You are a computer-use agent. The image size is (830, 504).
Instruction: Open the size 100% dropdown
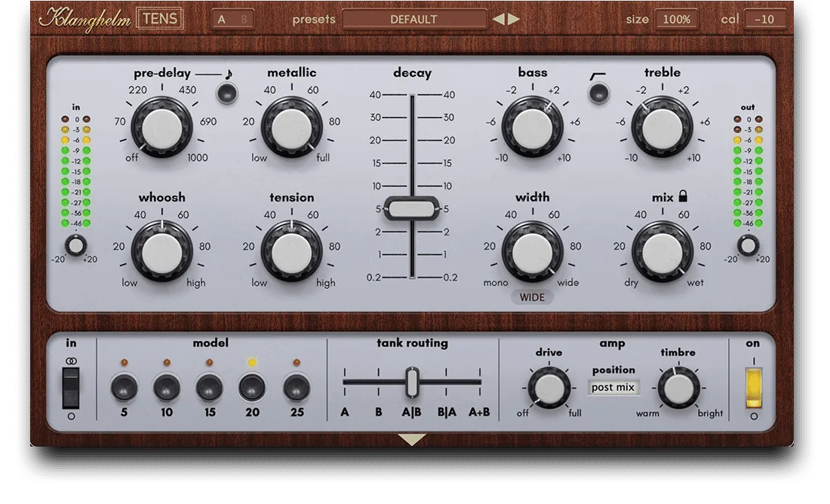676,20
